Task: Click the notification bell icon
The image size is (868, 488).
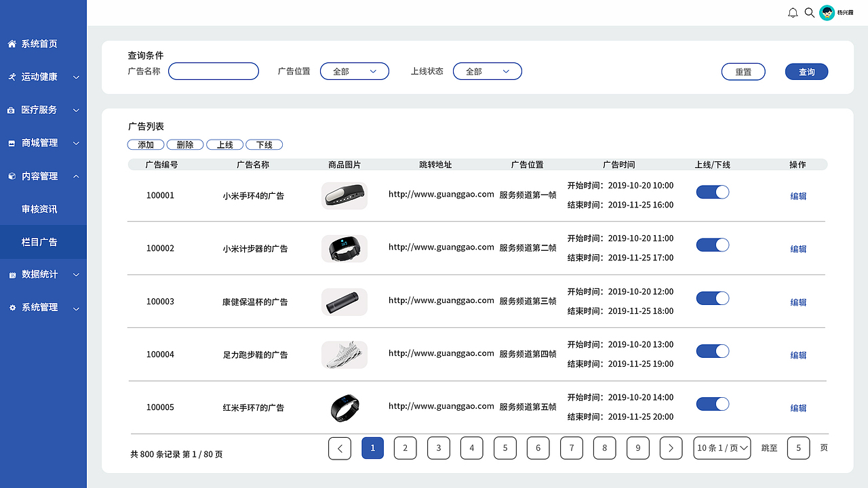Action: tap(792, 12)
